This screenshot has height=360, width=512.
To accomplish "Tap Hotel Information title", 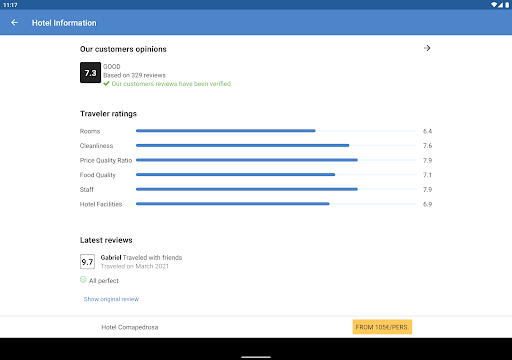I will pos(64,23).
